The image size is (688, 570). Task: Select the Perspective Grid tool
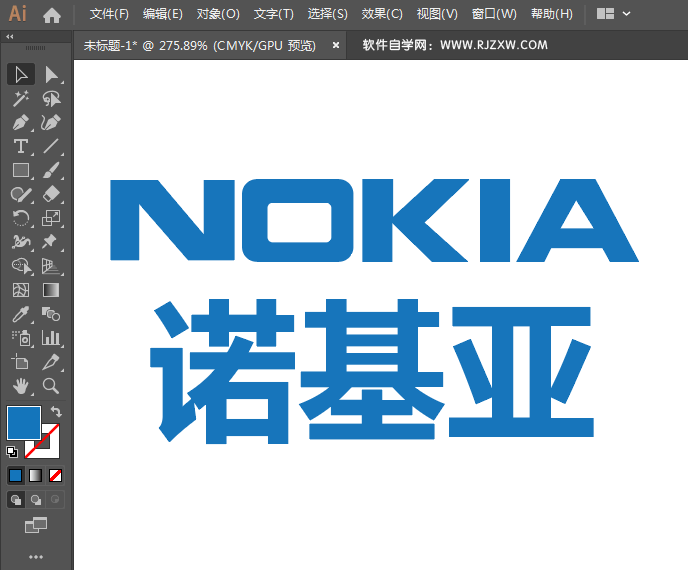(51, 266)
